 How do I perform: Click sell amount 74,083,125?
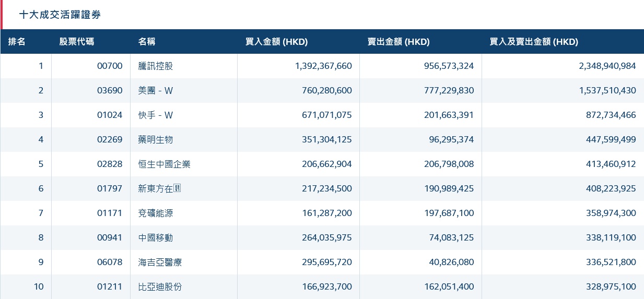pyautogui.click(x=452, y=238)
